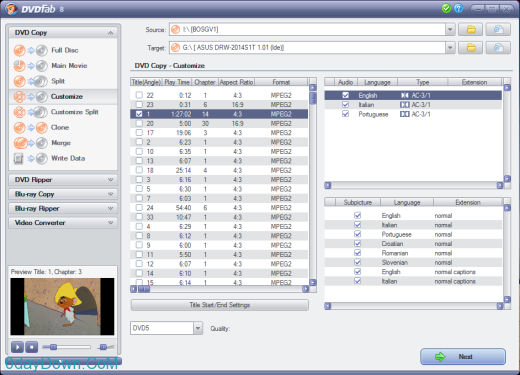Screen dimensions: 520x375
Task: Choose the Main Movie mode icon
Action: tap(31, 66)
